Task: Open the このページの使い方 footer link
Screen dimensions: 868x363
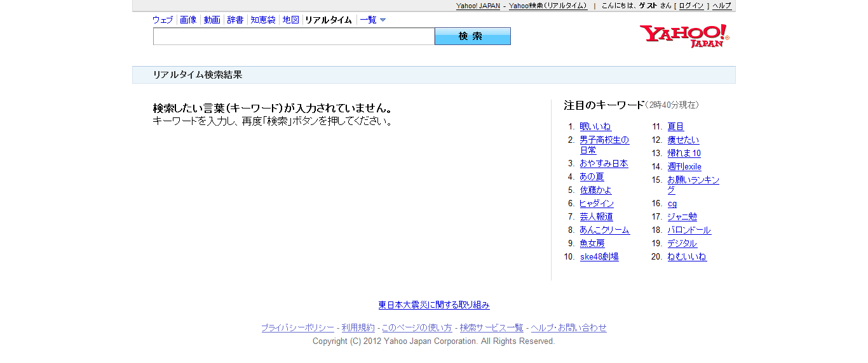Action: [417, 328]
